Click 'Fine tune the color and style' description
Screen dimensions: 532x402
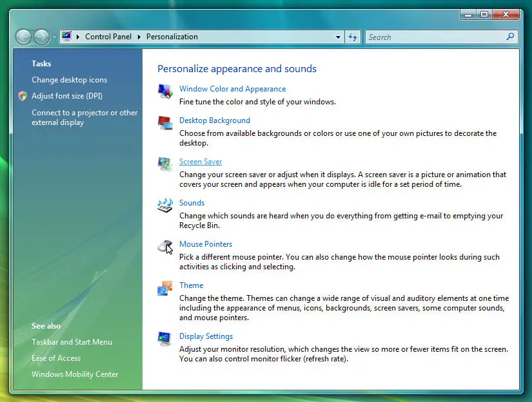[x=257, y=102]
